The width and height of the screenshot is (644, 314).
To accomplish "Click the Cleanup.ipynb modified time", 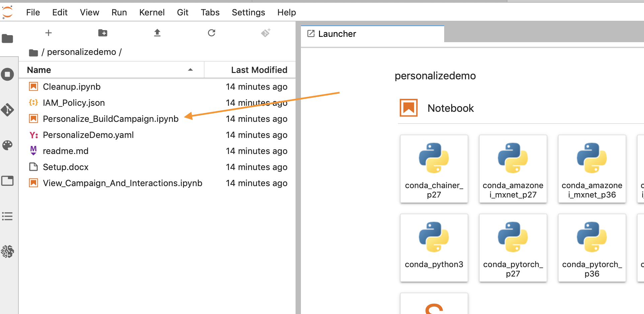I will pos(257,87).
